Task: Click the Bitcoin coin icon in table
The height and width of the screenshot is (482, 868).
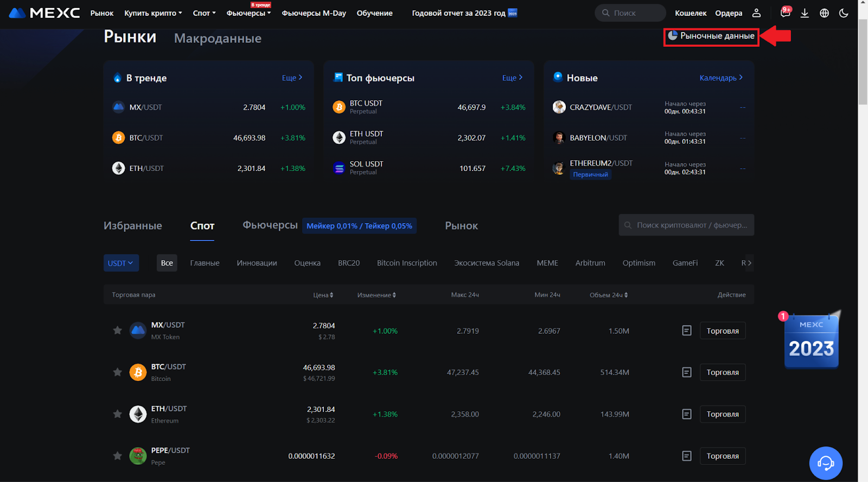Action: click(x=138, y=372)
